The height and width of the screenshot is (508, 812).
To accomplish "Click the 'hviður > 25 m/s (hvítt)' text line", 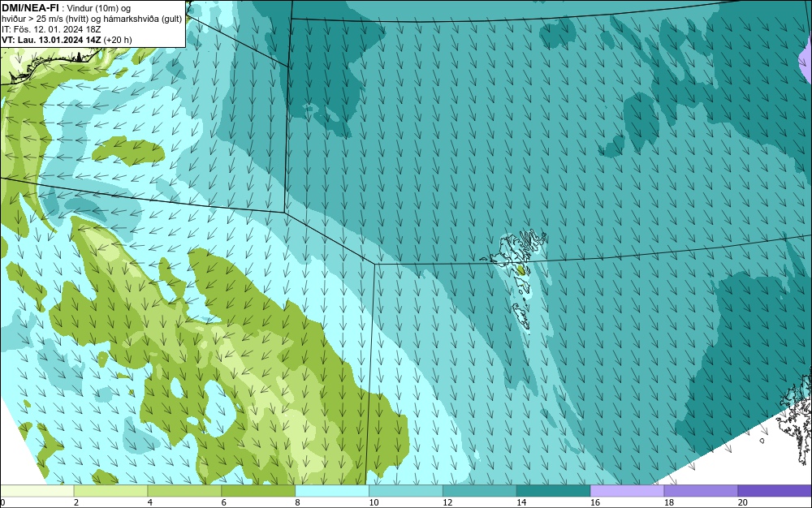I will coord(92,19).
